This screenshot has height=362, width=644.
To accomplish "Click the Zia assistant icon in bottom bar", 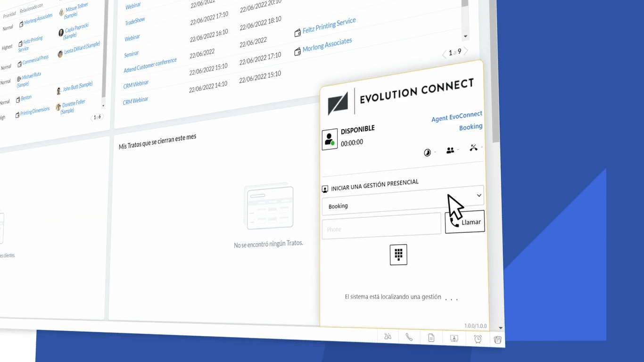I will [x=388, y=336].
